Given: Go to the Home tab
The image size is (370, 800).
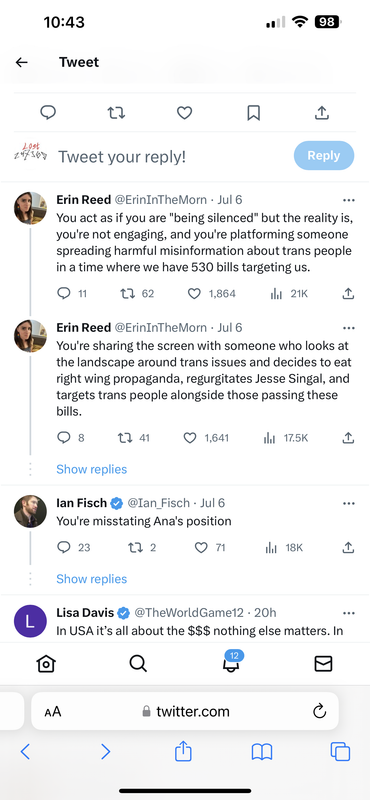Looking at the screenshot, I should pos(46,663).
